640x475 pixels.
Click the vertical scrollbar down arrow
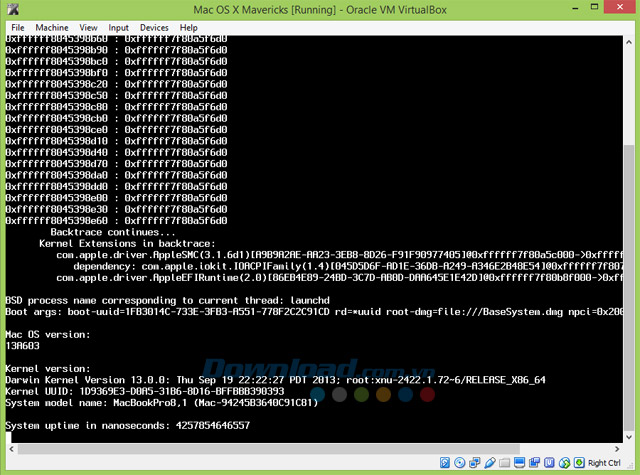[629, 437]
